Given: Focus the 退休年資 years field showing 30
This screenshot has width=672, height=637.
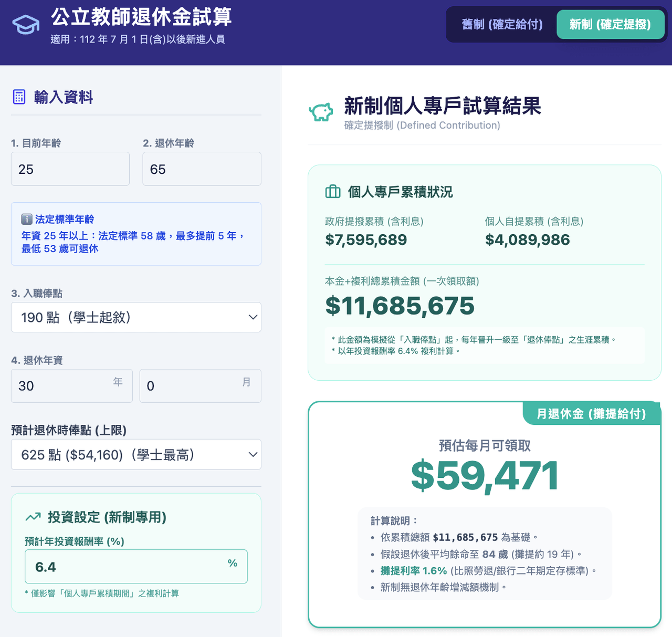Looking at the screenshot, I should pos(72,385).
